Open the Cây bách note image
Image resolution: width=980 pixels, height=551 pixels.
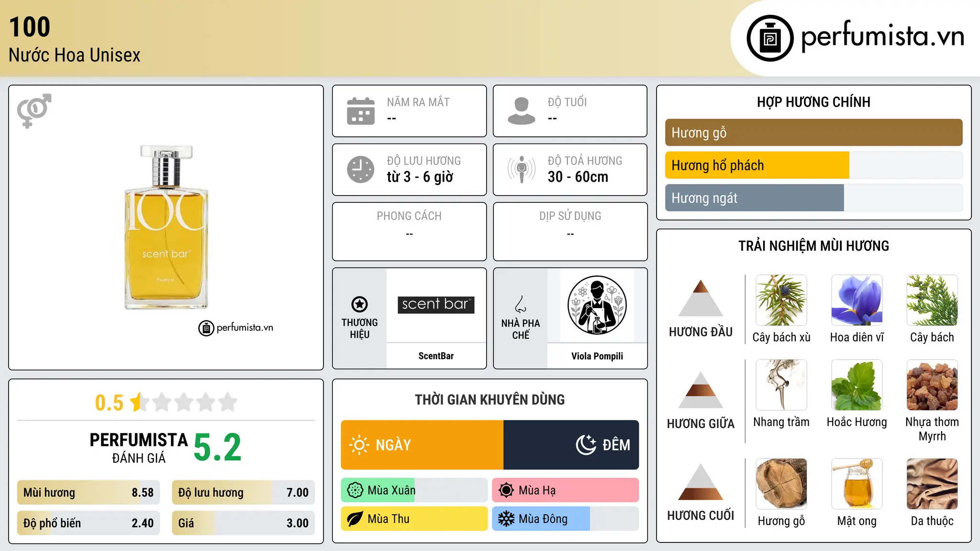(932, 300)
